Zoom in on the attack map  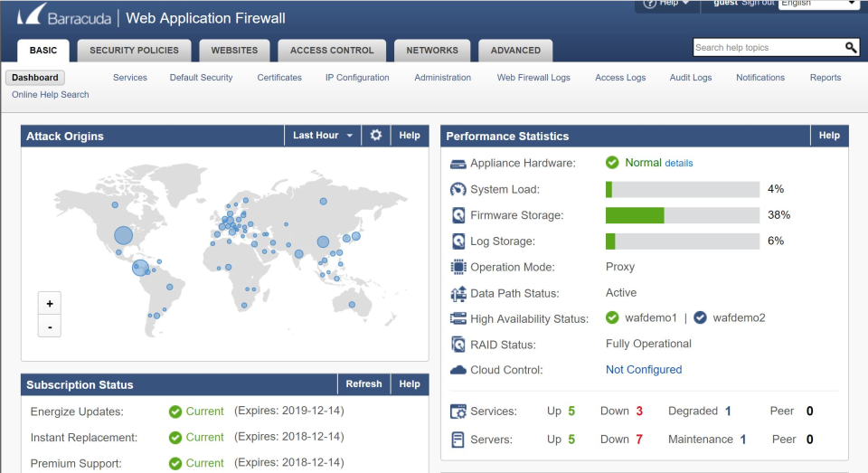pos(49,304)
